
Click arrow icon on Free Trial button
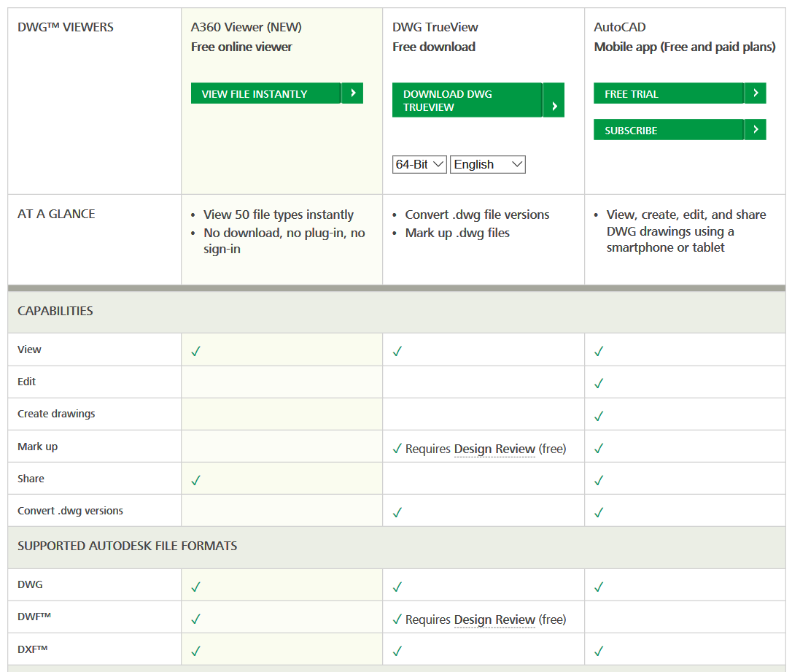tap(756, 93)
